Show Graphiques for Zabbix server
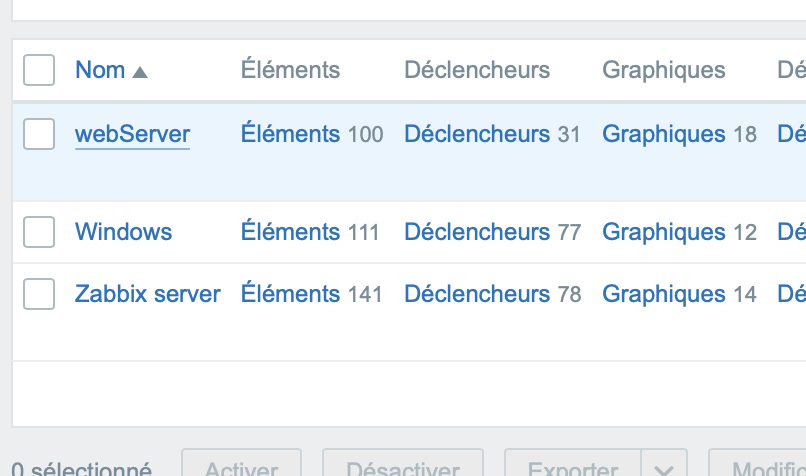The image size is (806, 476). pos(663,294)
